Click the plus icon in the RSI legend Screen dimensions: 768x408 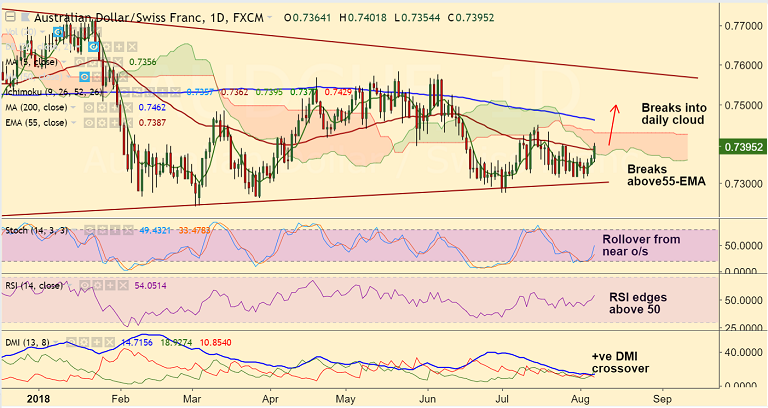pyautogui.click(x=110, y=285)
